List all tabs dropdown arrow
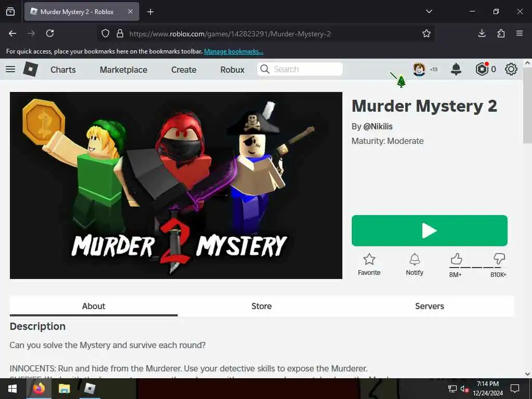 [429, 11]
